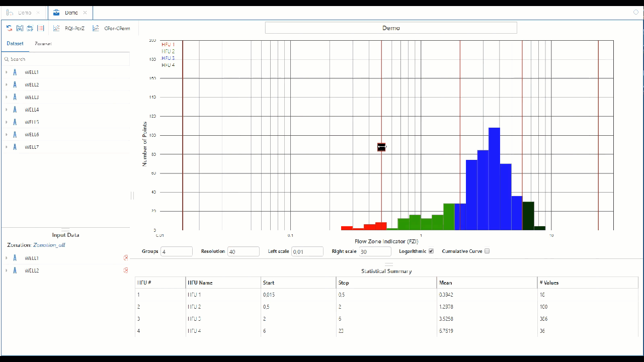The width and height of the screenshot is (644, 362).
Task: Click the Save disk toolbar icon
Action: pyautogui.click(x=20, y=28)
